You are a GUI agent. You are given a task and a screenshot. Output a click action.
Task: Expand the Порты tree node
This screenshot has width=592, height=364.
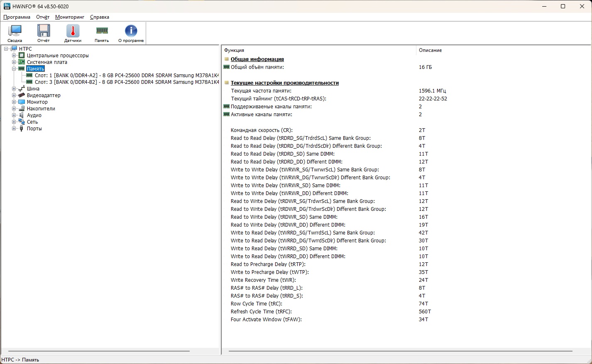(x=14, y=128)
